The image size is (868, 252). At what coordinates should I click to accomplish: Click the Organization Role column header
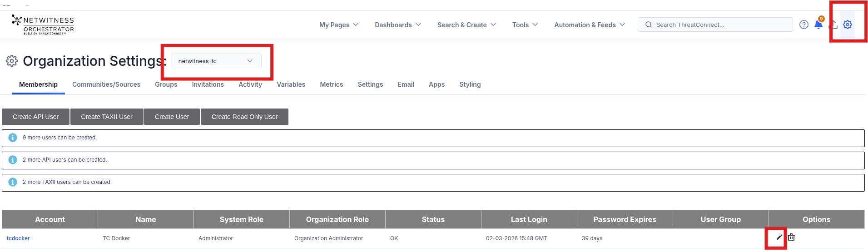coord(337,219)
